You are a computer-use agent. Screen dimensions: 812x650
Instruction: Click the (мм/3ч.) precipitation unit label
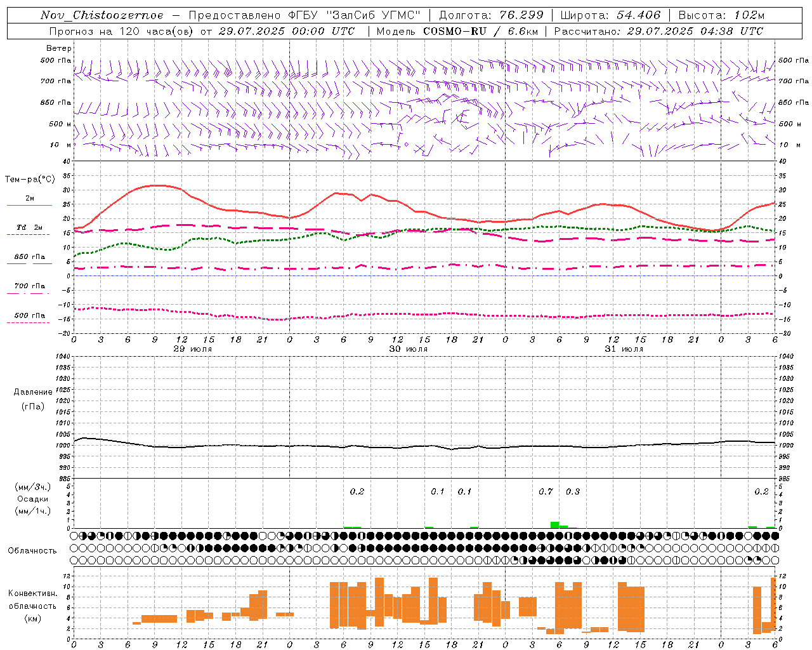(x=33, y=487)
